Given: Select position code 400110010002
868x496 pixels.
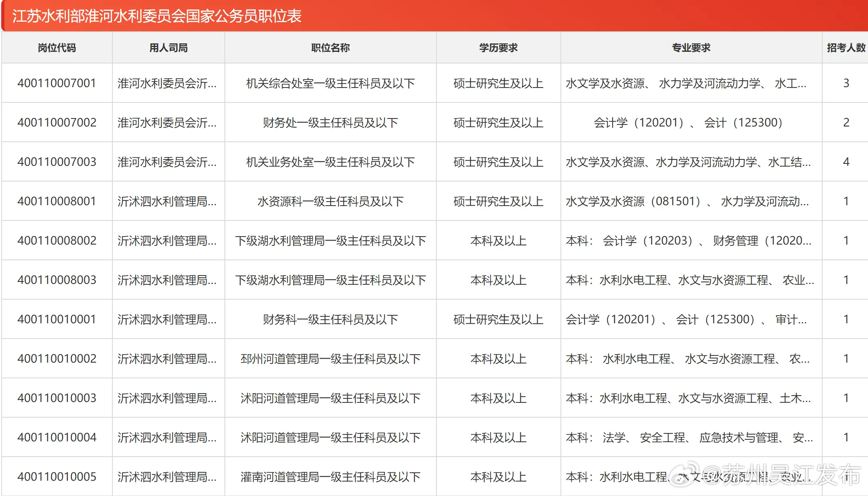Looking at the screenshot, I should coord(57,359).
